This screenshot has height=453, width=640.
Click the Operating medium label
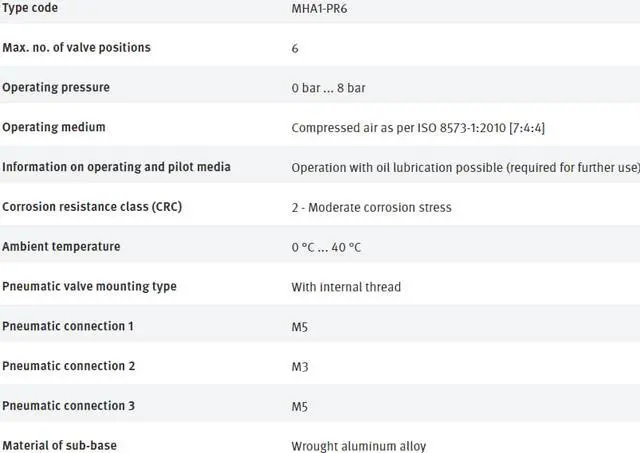point(54,127)
